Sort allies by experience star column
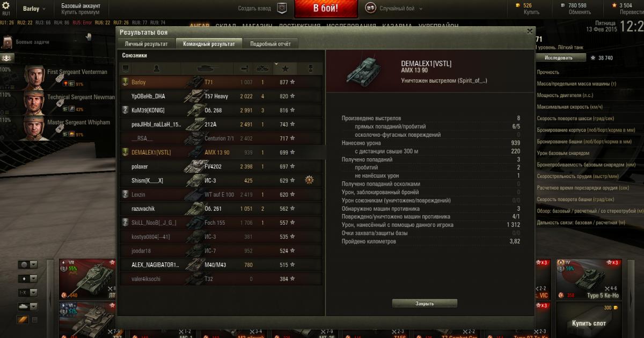 (x=285, y=68)
